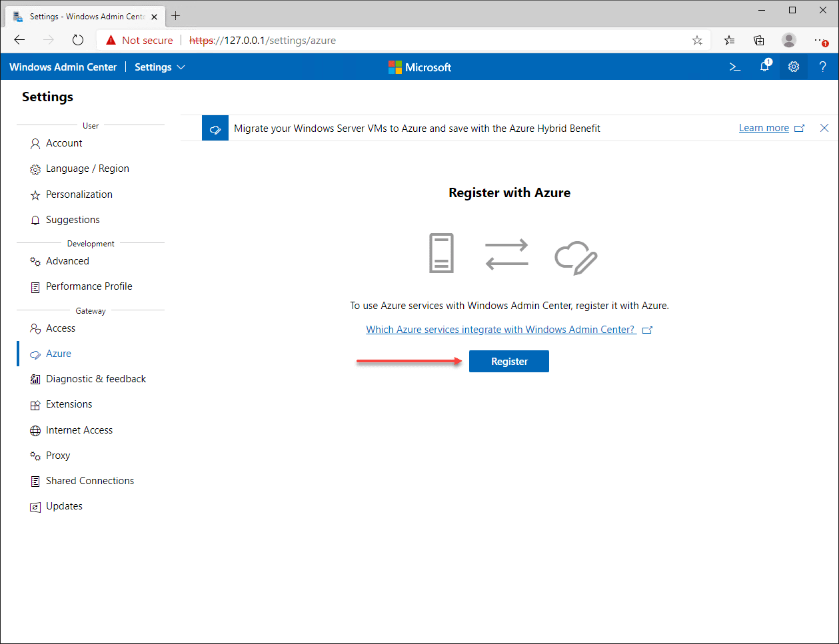
Task: Open a new browser tab
Action: click(x=176, y=16)
